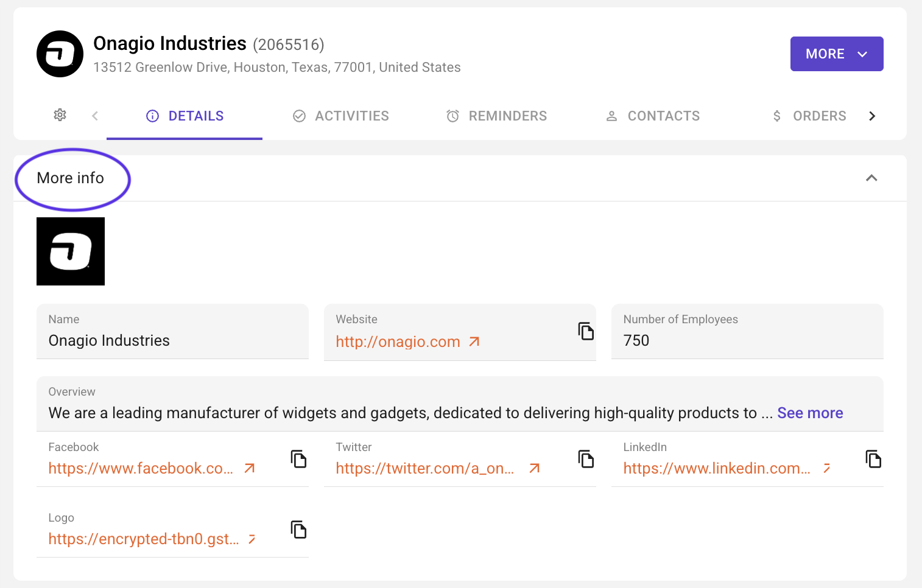Open the MORE dropdown menu
The width and height of the screenshot is (922, 588).
coord(836,54)
